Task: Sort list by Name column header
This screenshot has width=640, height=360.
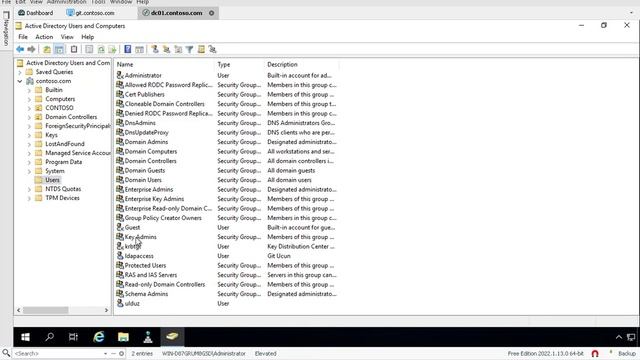Action: click(x=164, y=64)
